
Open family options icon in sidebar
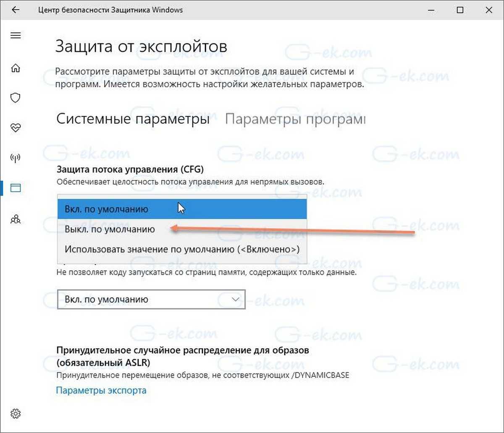[x=16, y=219]
